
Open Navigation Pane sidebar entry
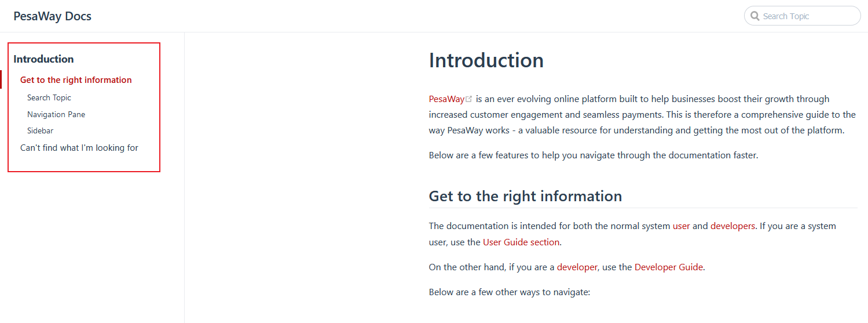pyautogui.click(x=56, y=114)
